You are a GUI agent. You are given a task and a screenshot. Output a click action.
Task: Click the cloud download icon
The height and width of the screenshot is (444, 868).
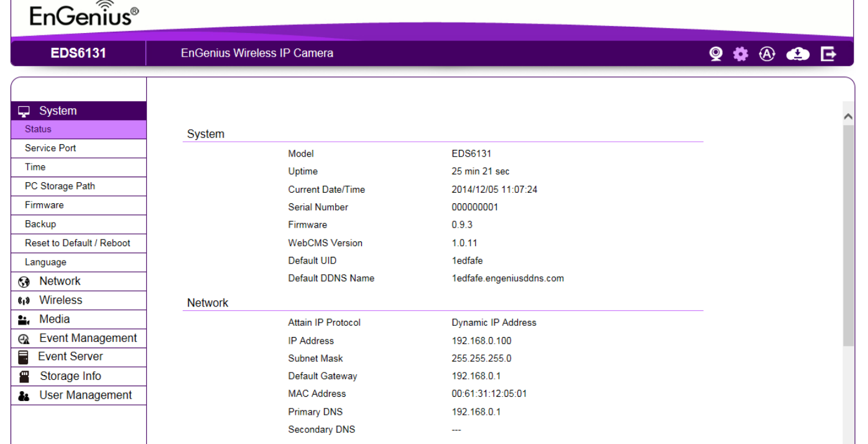798,54
